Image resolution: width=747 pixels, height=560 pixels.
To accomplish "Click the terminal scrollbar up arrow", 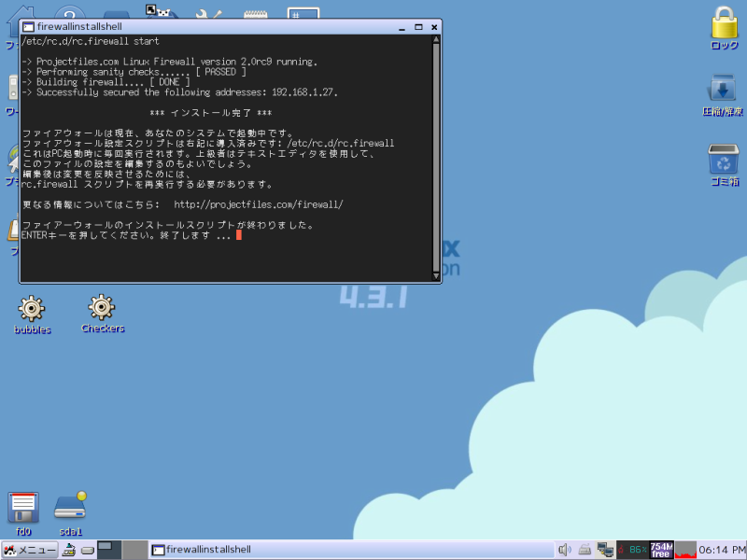I will 436,39.
